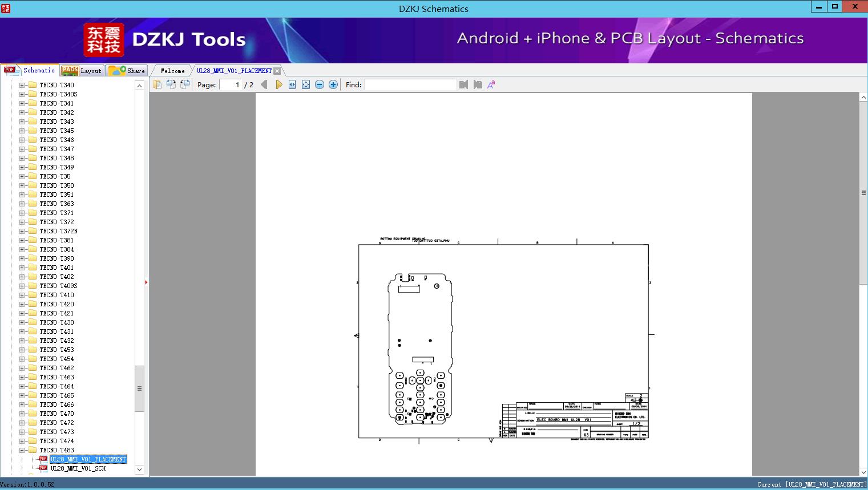Click the tree panel scrollbar thumb
Viewport: 868px width, 490px height.
tap(139, 388)
